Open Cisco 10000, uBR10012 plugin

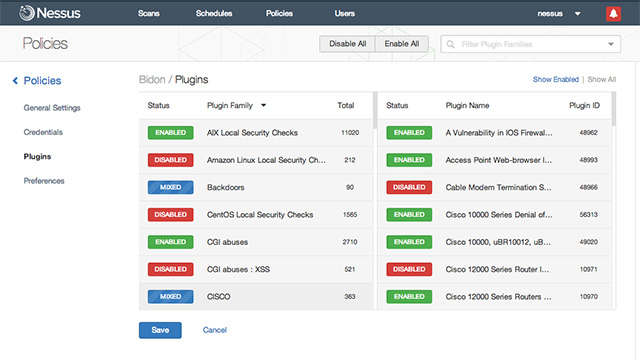tap(498, 242)
